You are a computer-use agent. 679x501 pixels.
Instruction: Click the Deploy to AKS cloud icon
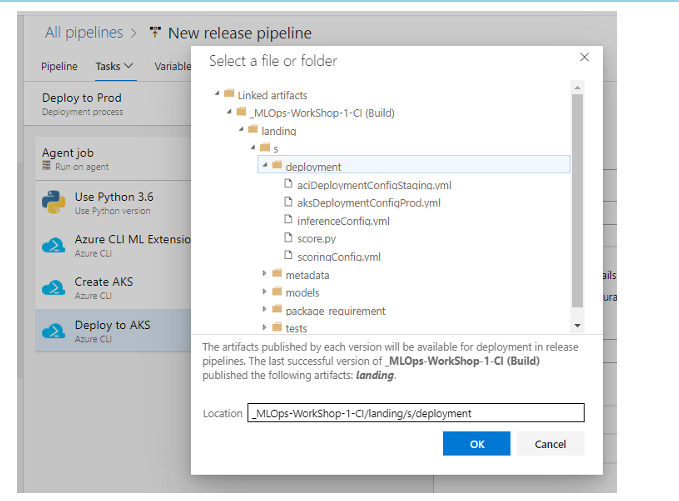[53, 331]
